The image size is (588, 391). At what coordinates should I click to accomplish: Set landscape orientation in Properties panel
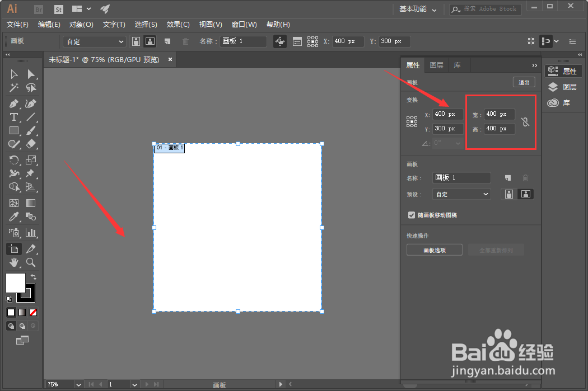(525, 194)
